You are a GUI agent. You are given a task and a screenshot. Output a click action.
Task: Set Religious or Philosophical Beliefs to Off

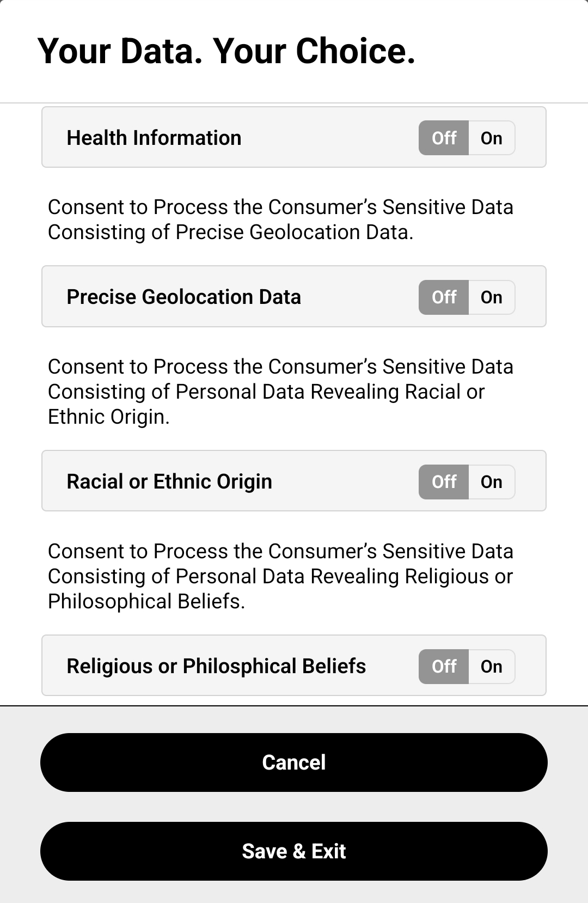(444, 667)
